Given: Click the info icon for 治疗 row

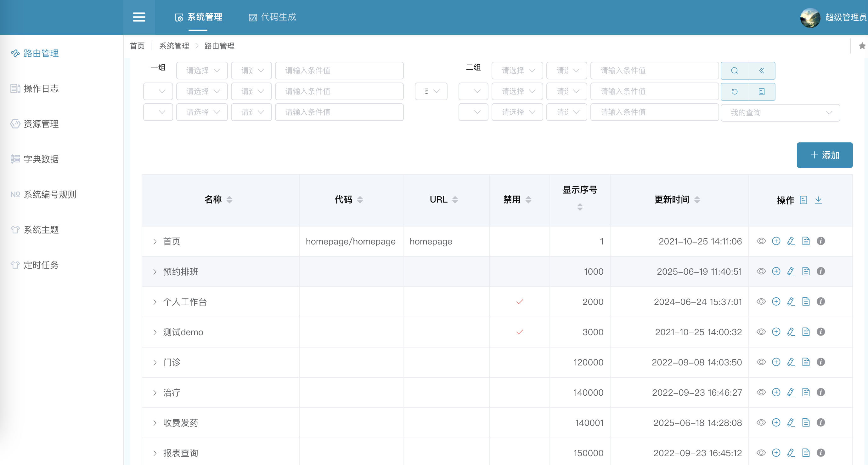Looking at the screenshot, I should pyautogui.click(x=820, y=392).
